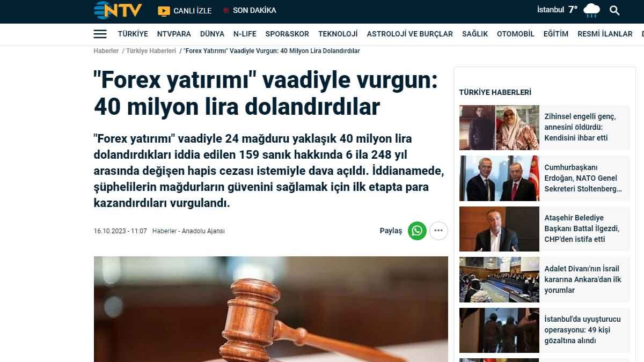Click the Türkiye Haberleri breadcrumb link
Viewport: 644px width, 362px height.
151,51
